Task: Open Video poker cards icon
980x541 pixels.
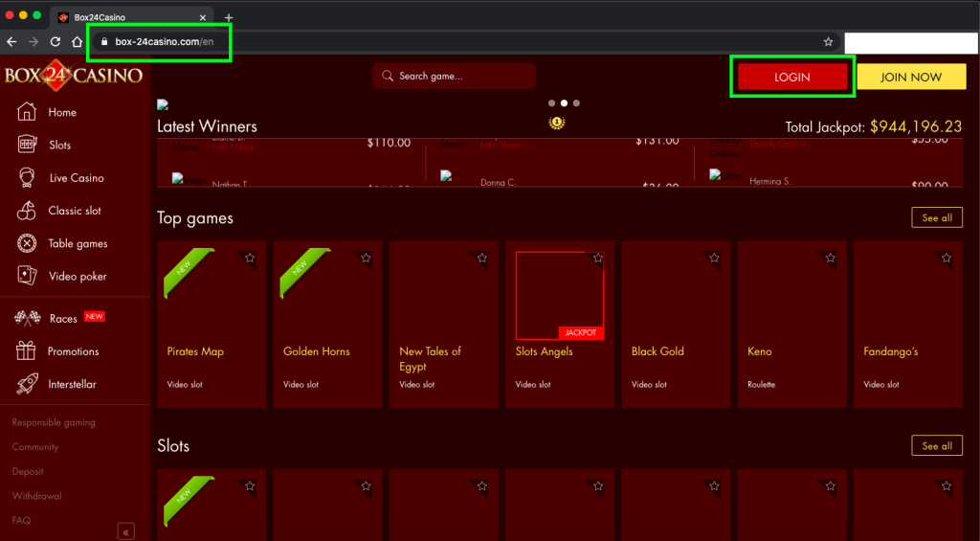Action: coord(27,276)
